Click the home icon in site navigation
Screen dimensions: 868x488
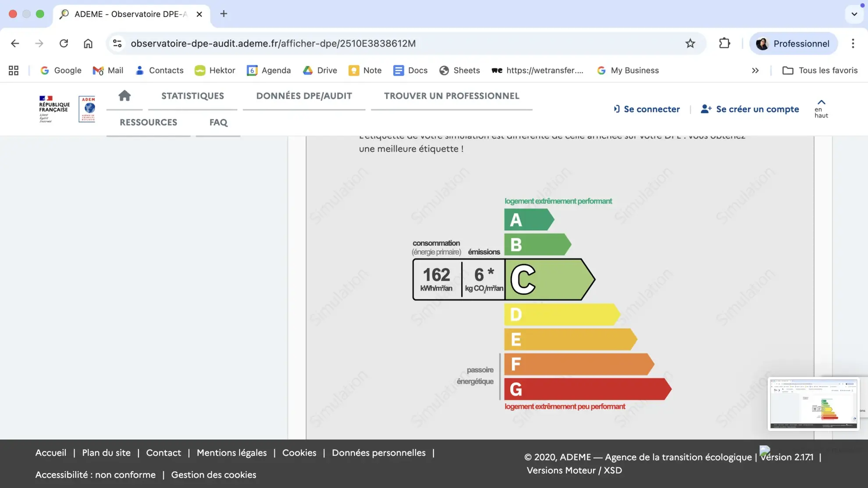click(125, 96)
